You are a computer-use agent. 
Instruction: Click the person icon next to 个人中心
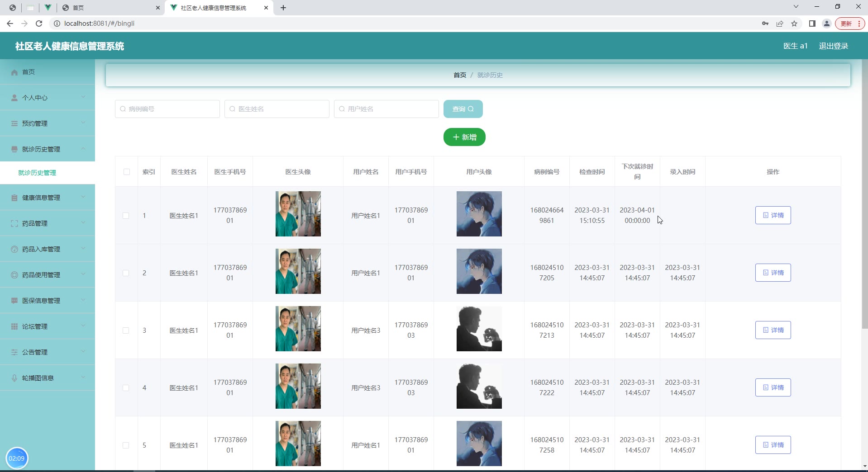coord(14,98)
